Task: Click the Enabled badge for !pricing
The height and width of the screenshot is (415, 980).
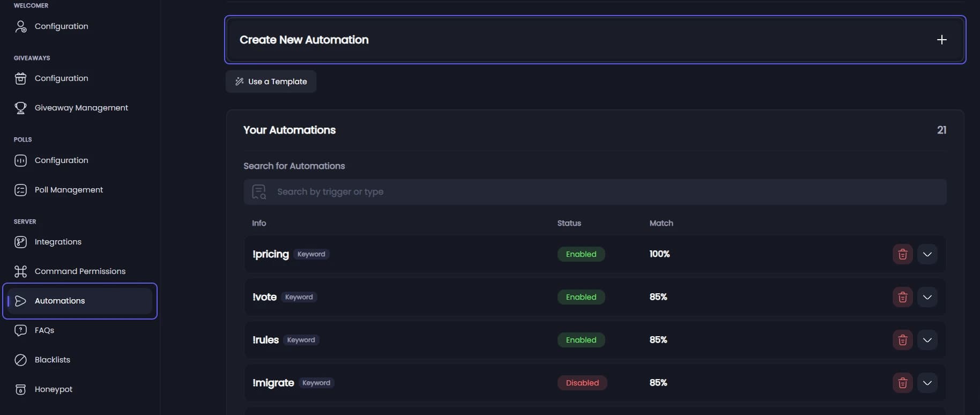Action: tap(581, 254)
